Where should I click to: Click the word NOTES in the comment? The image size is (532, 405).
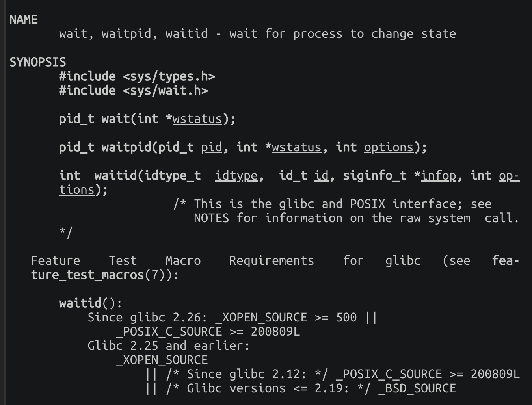coord(211,218)
